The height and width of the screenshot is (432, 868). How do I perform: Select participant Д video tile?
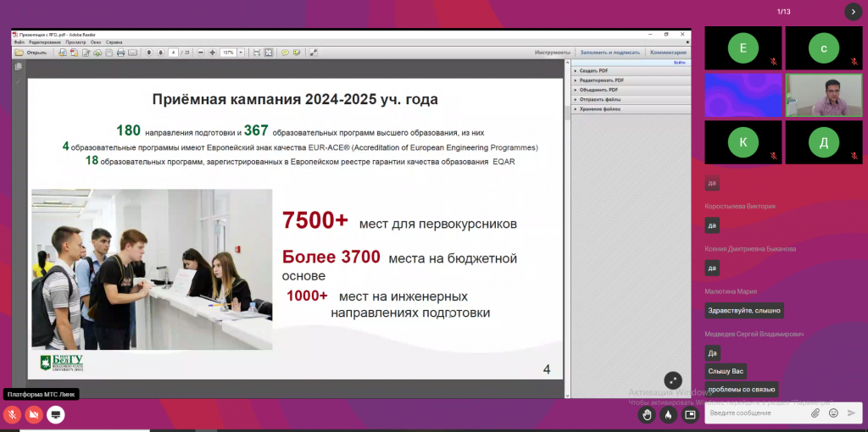[x=824, y=142]
